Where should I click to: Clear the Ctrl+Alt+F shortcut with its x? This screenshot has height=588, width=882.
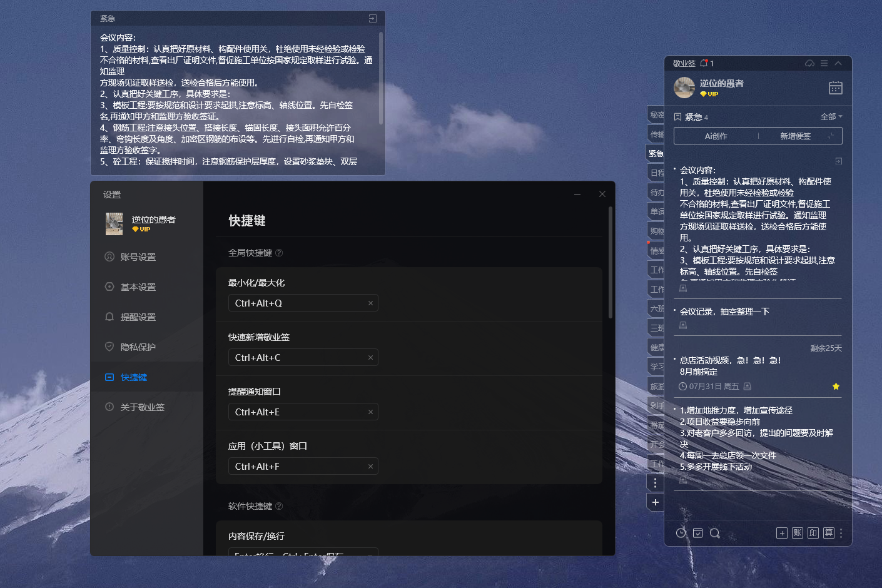(x=370, y=467)
